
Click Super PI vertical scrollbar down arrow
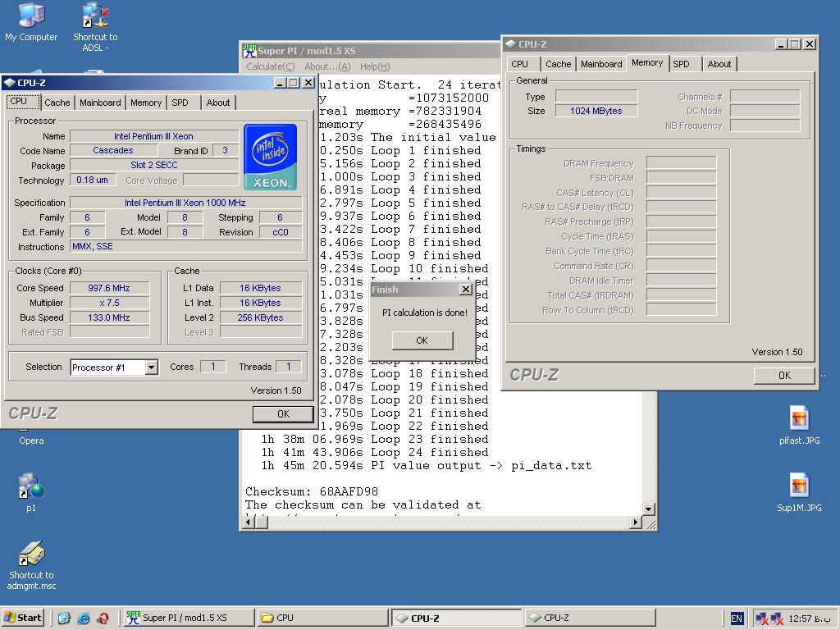pyautogui.click(x=649, y=509)
